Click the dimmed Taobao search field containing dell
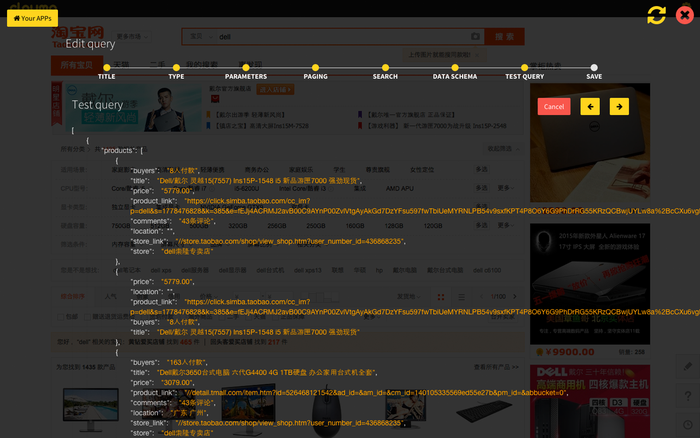 coord(343,37)
